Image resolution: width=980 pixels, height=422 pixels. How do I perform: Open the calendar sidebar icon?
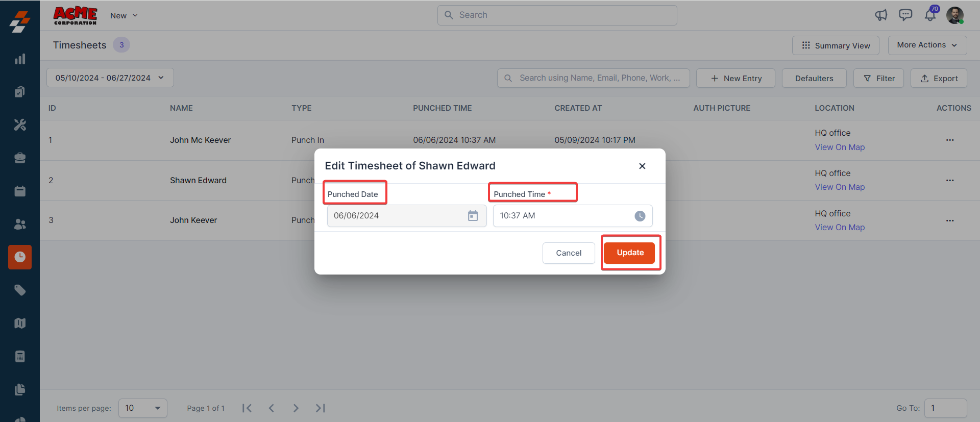pyautogui.click(x=20, y=191)
